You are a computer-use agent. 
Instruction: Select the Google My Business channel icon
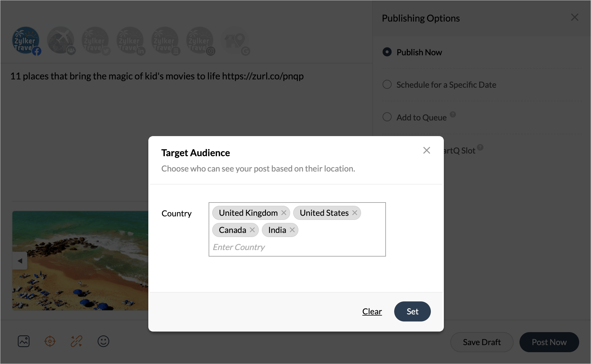[x=235, y=40]
